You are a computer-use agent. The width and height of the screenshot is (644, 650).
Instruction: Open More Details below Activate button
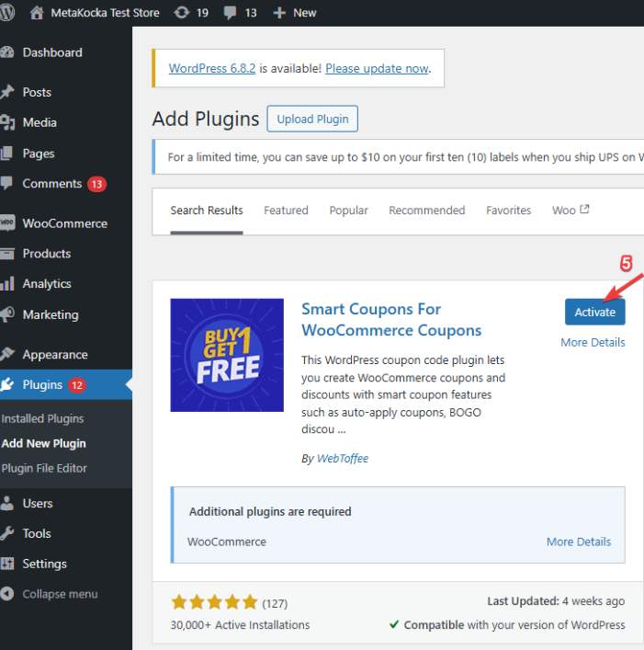point(593,342)
